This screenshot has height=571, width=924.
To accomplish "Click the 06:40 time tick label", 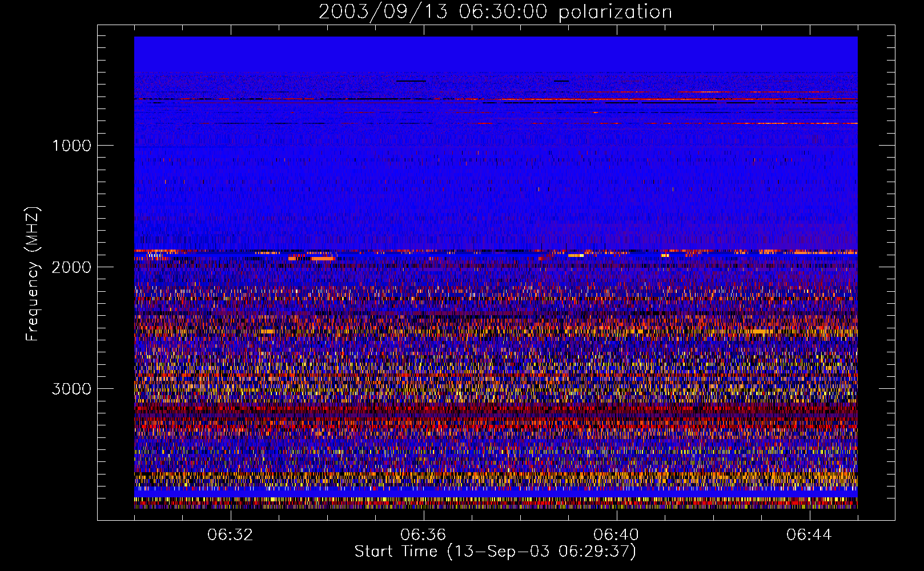I will (616, 535).
